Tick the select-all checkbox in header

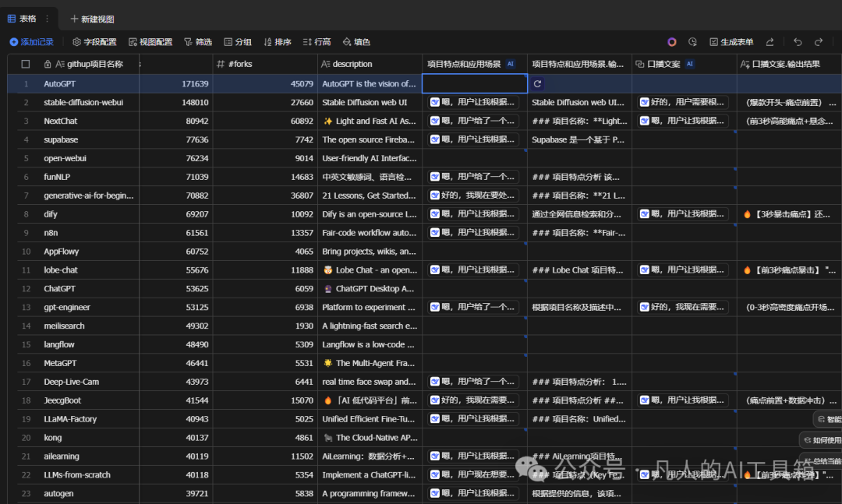tap(25, 64)
